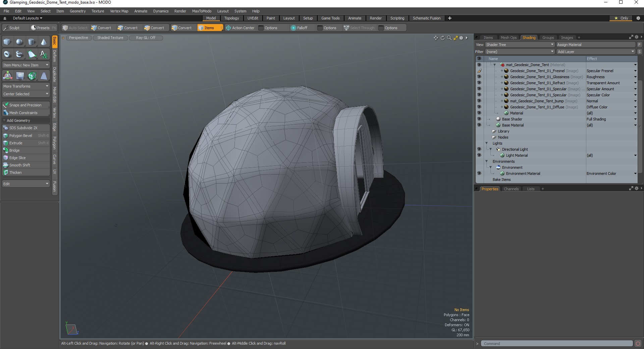This screenshot has height=349, width=644.
Task: Toggle visibility of mat_Geodesic_Dome_Tent material
Action: point(479,65)
